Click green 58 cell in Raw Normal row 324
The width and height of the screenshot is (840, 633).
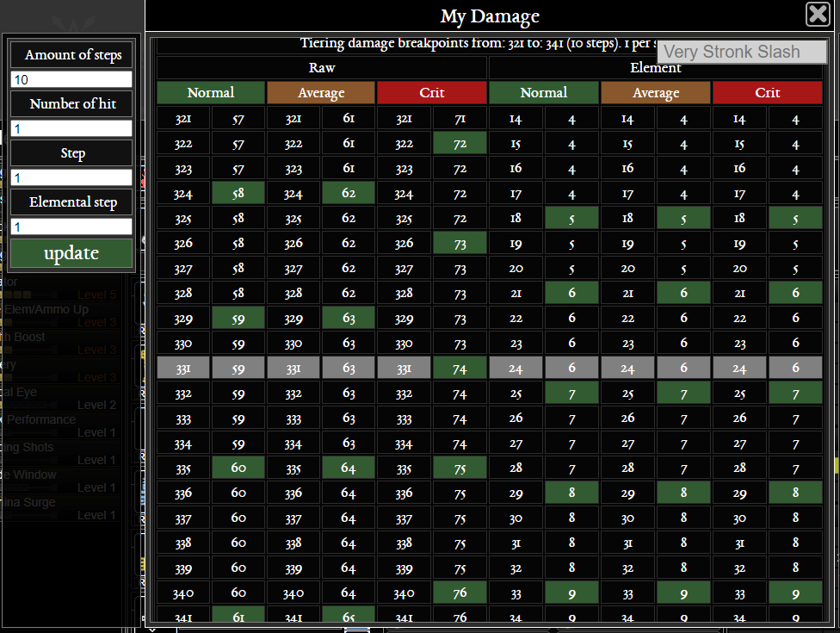[238, 194]
